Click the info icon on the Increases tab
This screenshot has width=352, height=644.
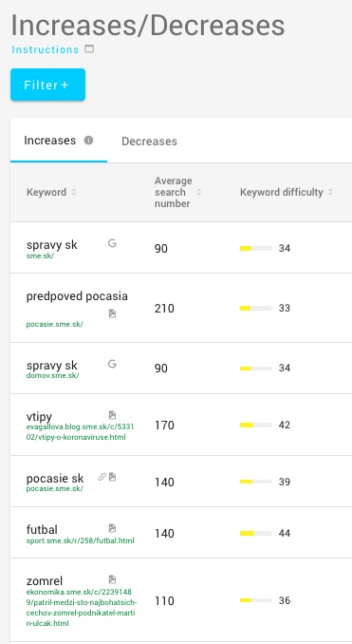[88, 141]
